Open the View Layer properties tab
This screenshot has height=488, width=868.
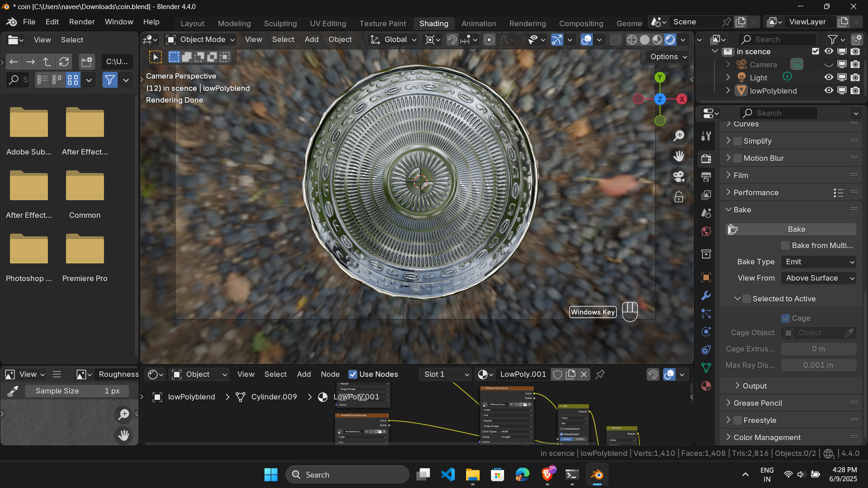706,195
